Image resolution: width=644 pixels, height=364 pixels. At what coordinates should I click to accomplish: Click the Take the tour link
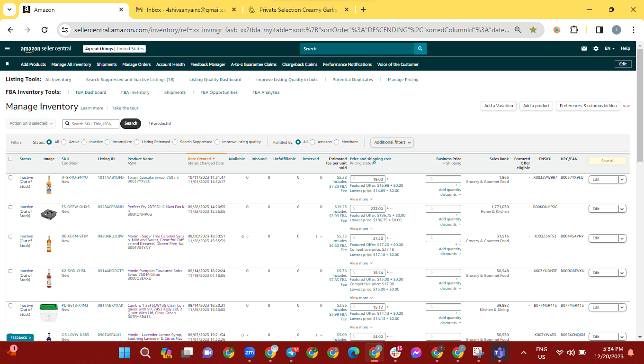125,108
